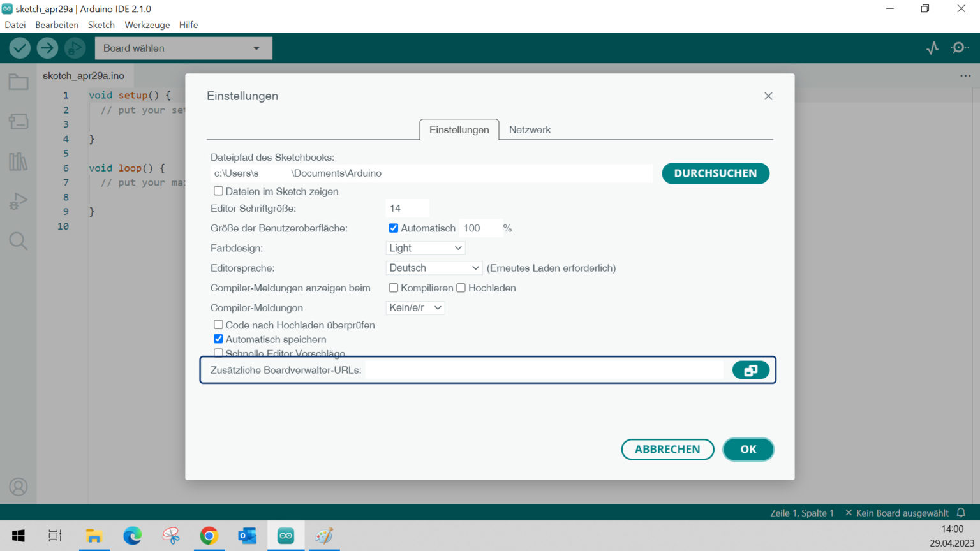This screenshot has height=551, width=980.
Task: Open the Editorsprache 'Deutsch' dropdown
Action: click(434, 268)
